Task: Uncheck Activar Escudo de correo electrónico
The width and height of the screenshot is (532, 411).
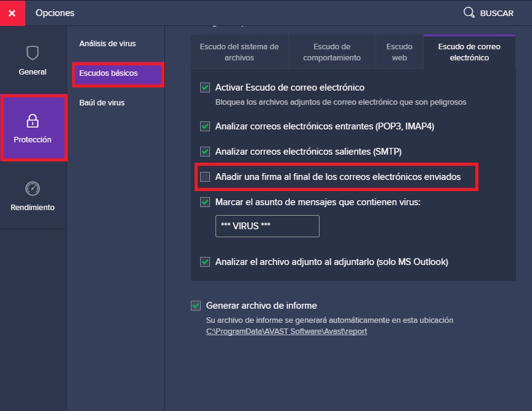Action: pos(205,87)
